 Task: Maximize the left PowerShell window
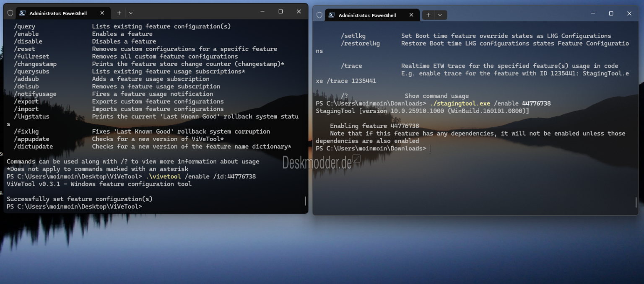[280, 11]
